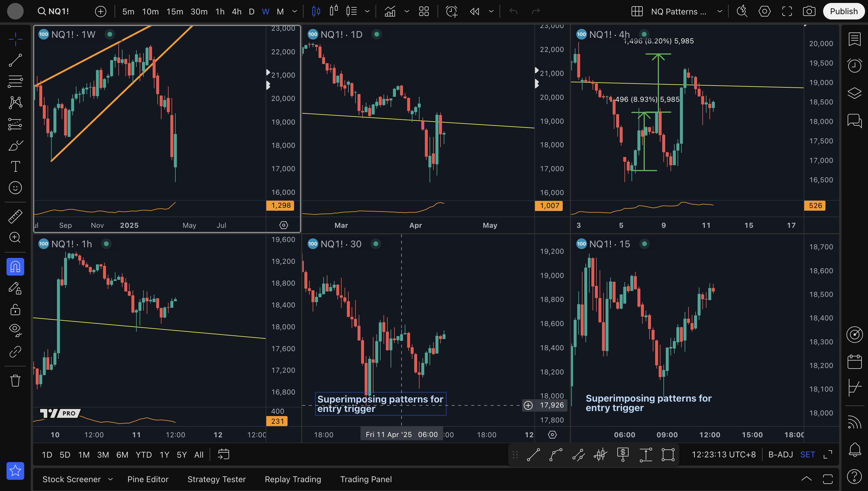Toggle magnet mode snapping
Viewport: 868px width, 491px height.
(x=15, y=267)
